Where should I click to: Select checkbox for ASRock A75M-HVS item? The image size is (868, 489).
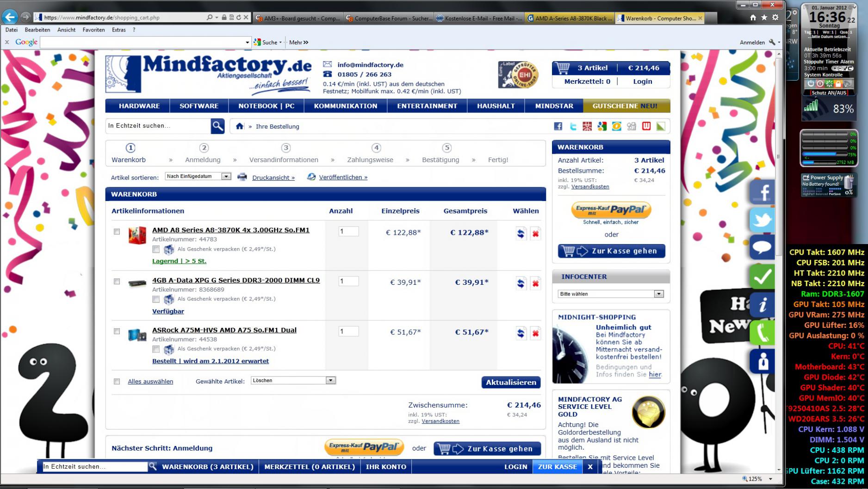(117, 331)
